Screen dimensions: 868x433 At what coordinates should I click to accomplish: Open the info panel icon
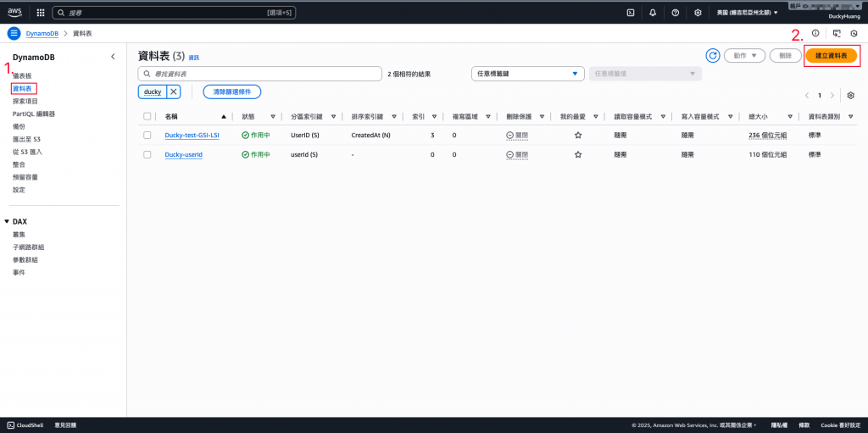(815, 33)
